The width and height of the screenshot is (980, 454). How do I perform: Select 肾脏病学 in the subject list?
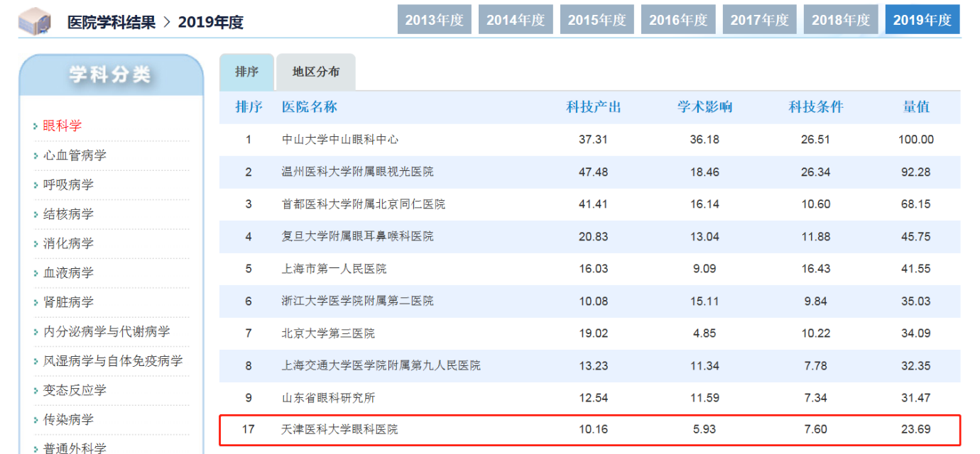point(68,302)
